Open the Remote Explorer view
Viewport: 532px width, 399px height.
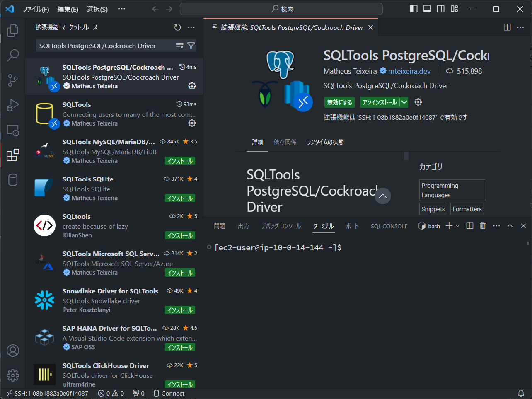pos(13,131)
